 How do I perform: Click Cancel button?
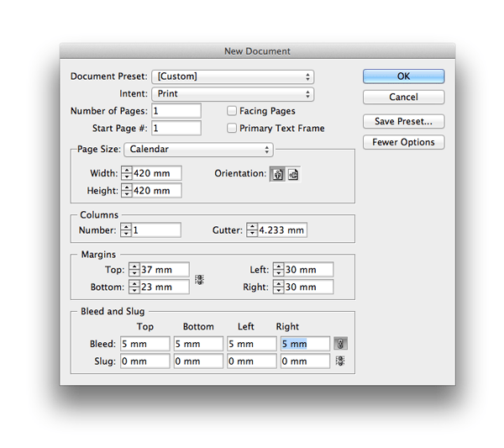pyautogui.click(x=404, y=98)
